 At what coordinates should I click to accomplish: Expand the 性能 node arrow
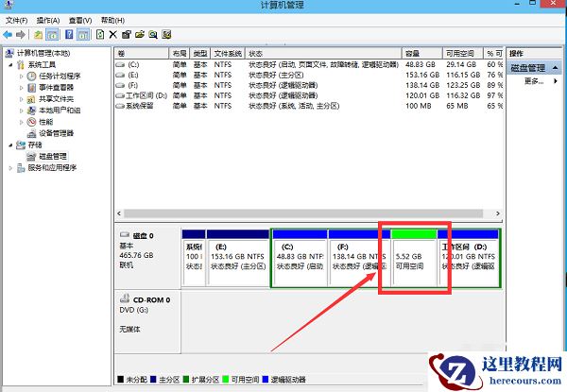[x=22, y=122]
